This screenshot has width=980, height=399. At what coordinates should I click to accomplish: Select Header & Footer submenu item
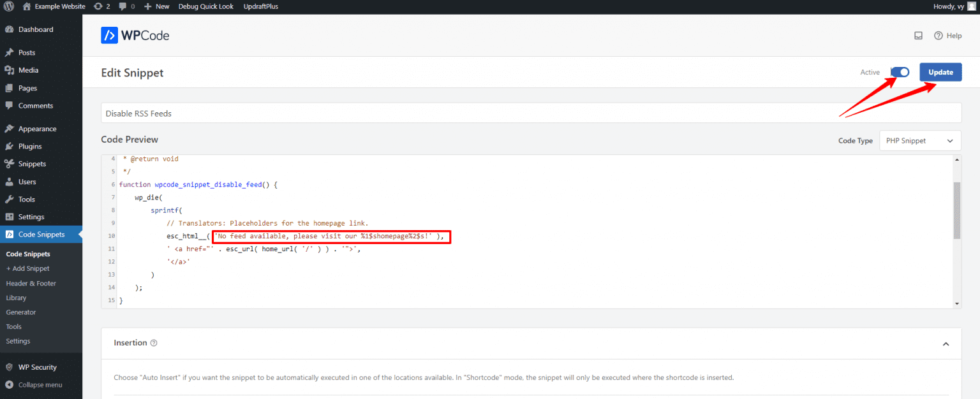tap(31, 283)
